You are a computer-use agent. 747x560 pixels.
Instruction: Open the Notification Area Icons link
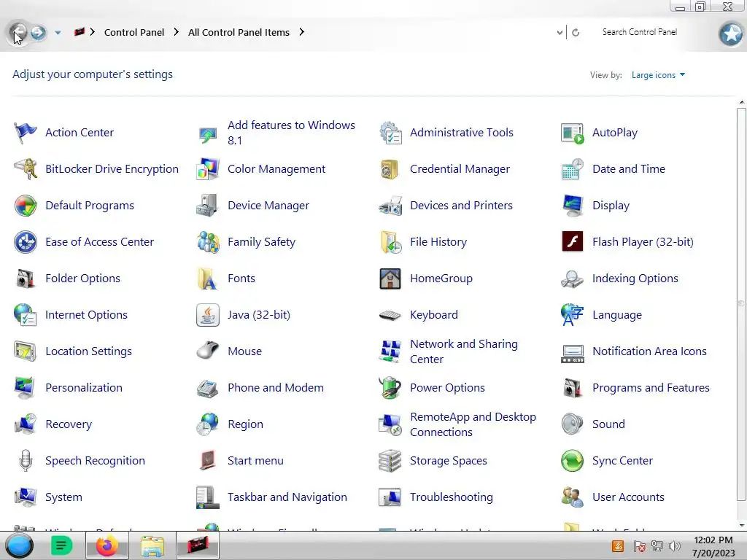[x=649, y=351]
